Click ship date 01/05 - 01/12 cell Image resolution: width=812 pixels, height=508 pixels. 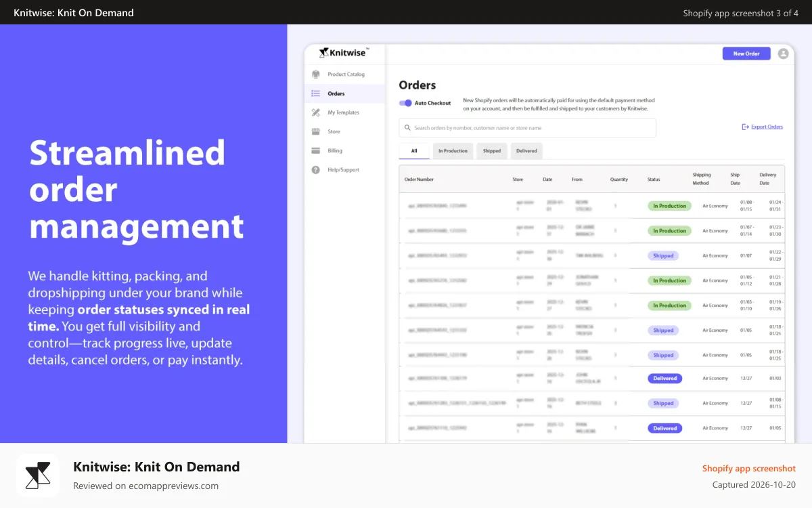click(x=747, y=280)
